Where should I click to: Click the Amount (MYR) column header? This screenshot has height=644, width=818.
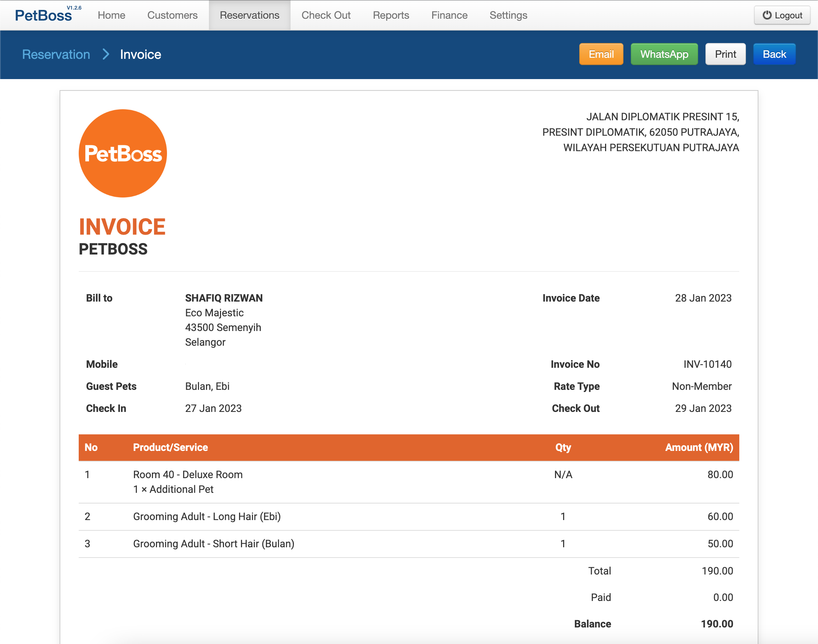coord(699,447)
